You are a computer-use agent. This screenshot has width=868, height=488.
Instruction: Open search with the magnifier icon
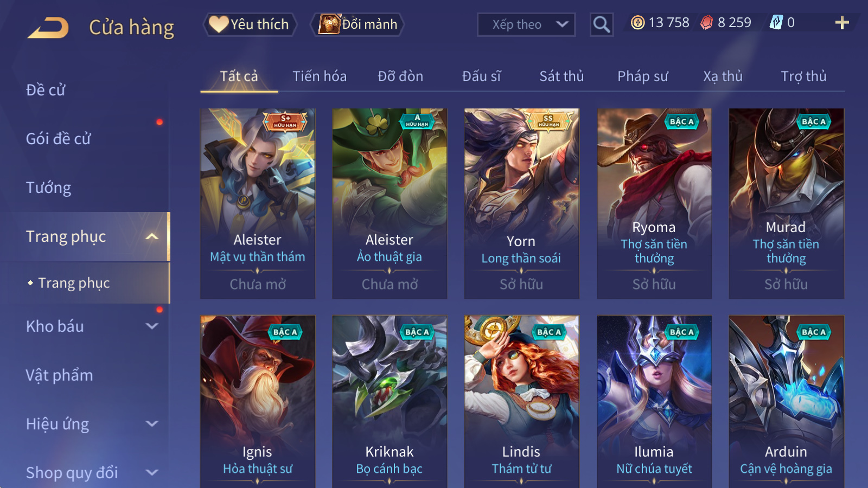tap(602, 24)
